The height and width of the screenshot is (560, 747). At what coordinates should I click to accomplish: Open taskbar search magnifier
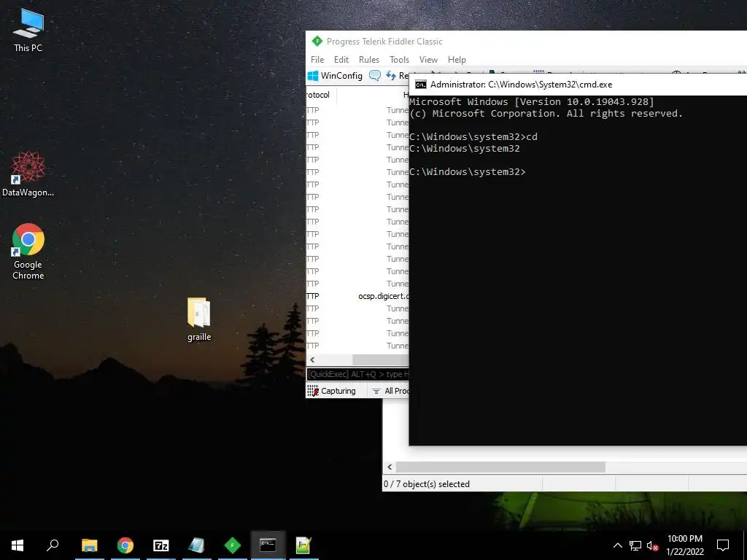click(x=53, y=545)
